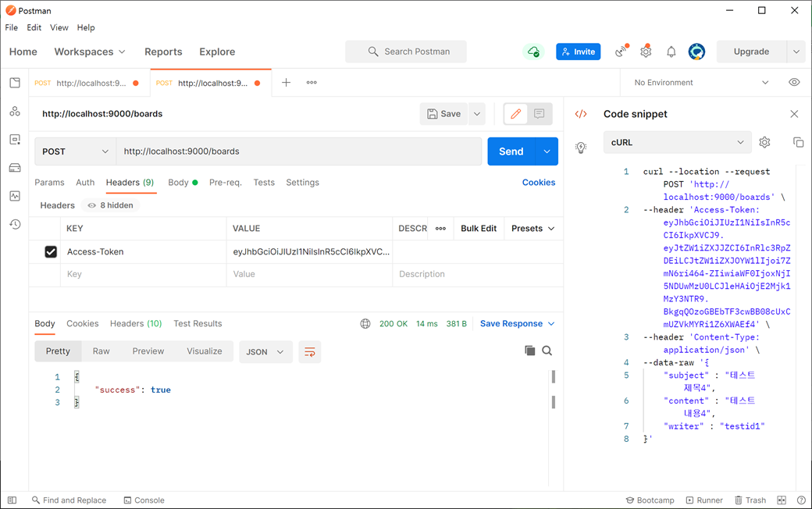Open the Edit menu
The height and width of the screenshot is (509, 812).
pyautogui.click(x=34, y=27)
